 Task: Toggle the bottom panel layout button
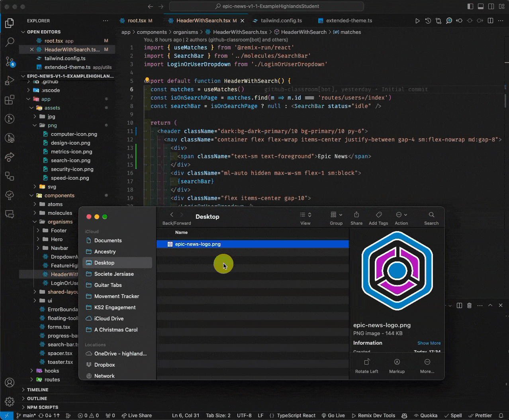(x=481, y=6)
